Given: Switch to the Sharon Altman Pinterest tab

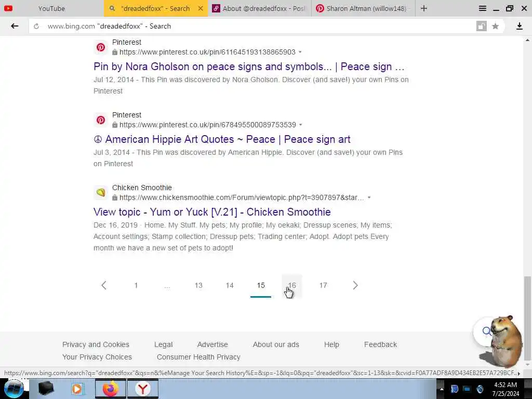Looking at the screenshot, I should pyautogui.click(x=362, y=8).
